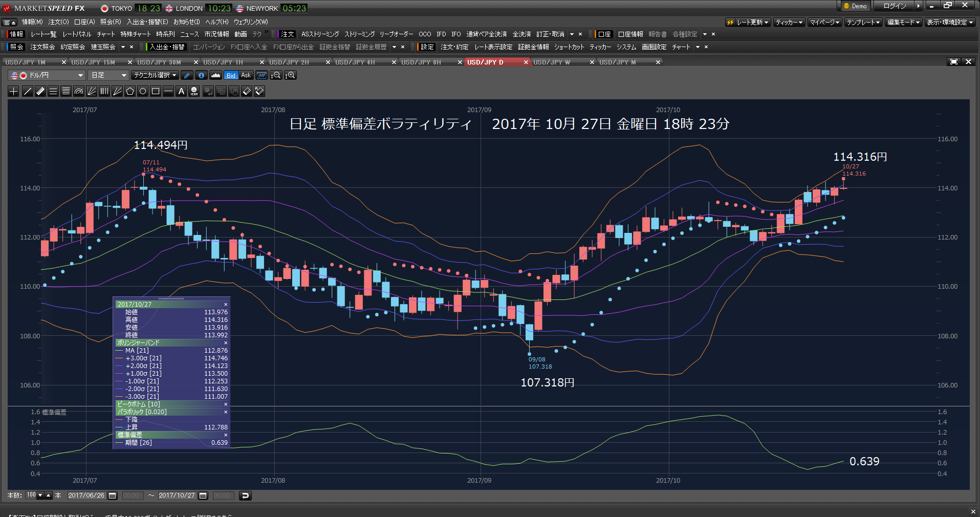Select the pentagon shape tool
Screen dimensions: 980x517
(x=129, y=91)
